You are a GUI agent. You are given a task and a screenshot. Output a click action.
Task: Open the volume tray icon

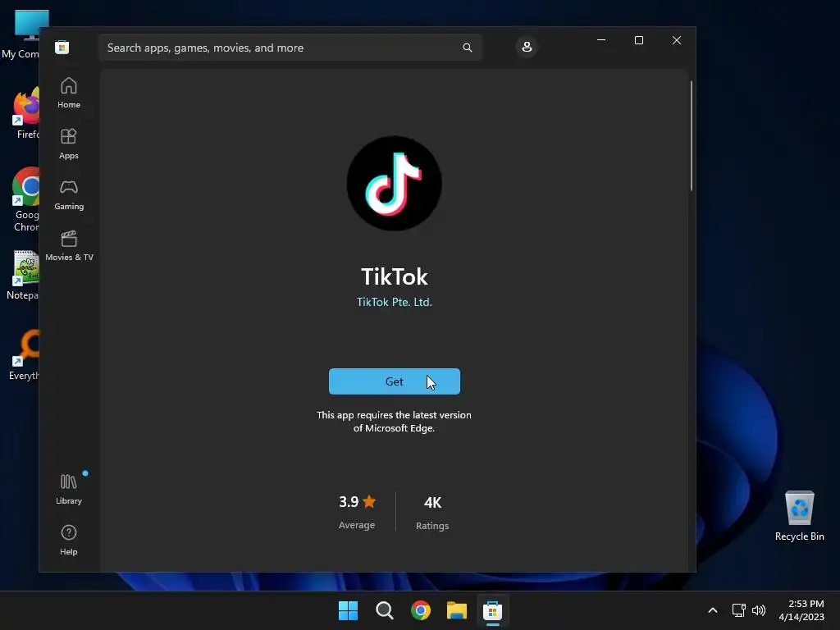click(x=759, y=610)
